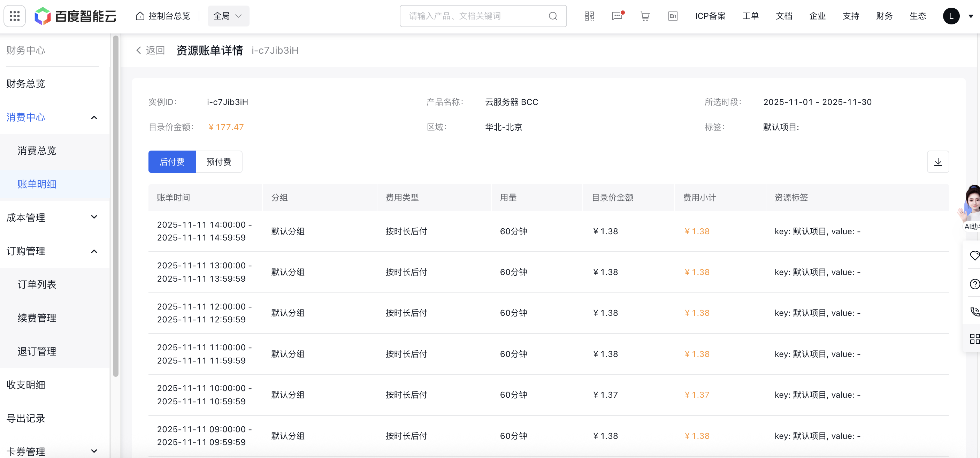Focus the product and docs search field
The height and width of the screenshot is (458, 980).
click(x=483, y=16)
